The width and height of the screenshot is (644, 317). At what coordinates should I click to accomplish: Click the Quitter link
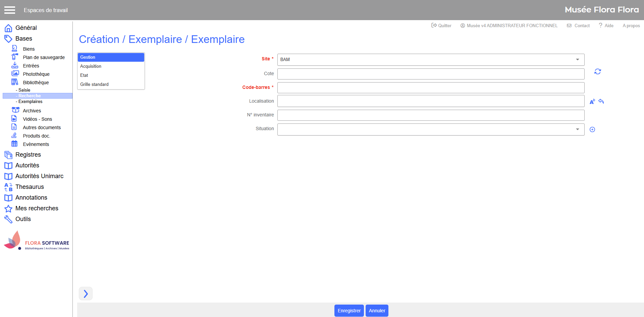tap(441, 25)
